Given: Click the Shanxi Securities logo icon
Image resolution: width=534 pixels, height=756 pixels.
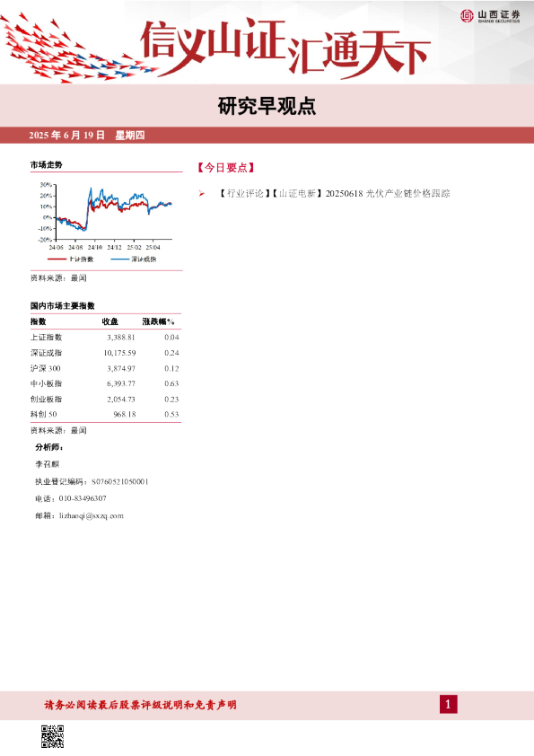Looking at the screenshot, I should pos(467,16).
